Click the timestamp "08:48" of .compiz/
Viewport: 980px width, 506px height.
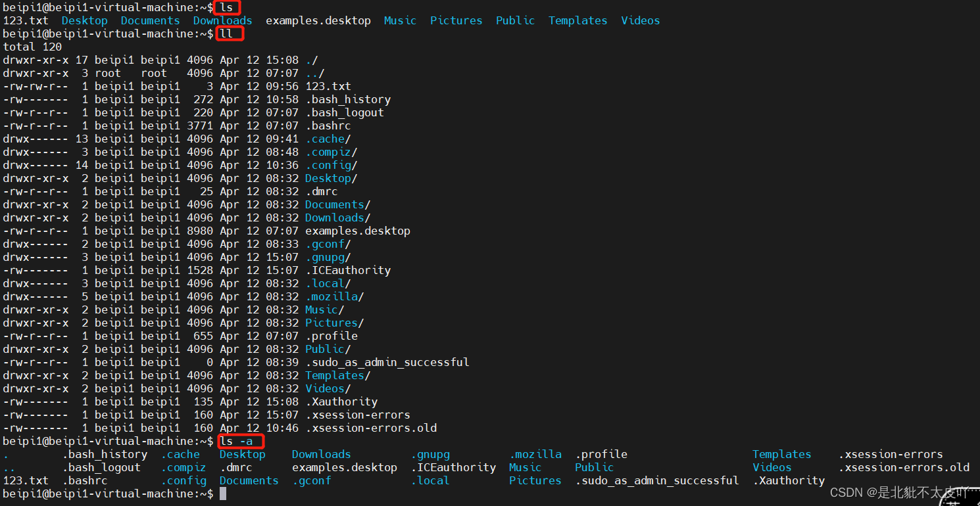tap(282, 152)
